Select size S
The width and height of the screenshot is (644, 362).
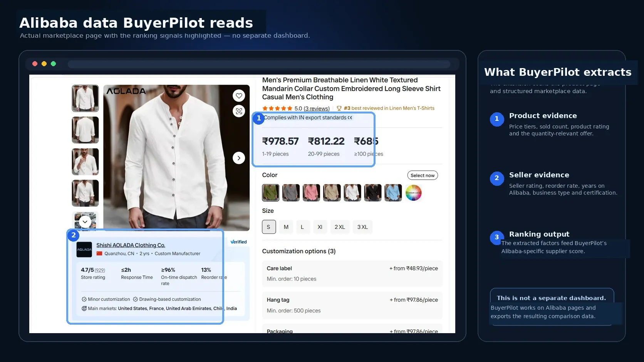click(x=268, y=227)
